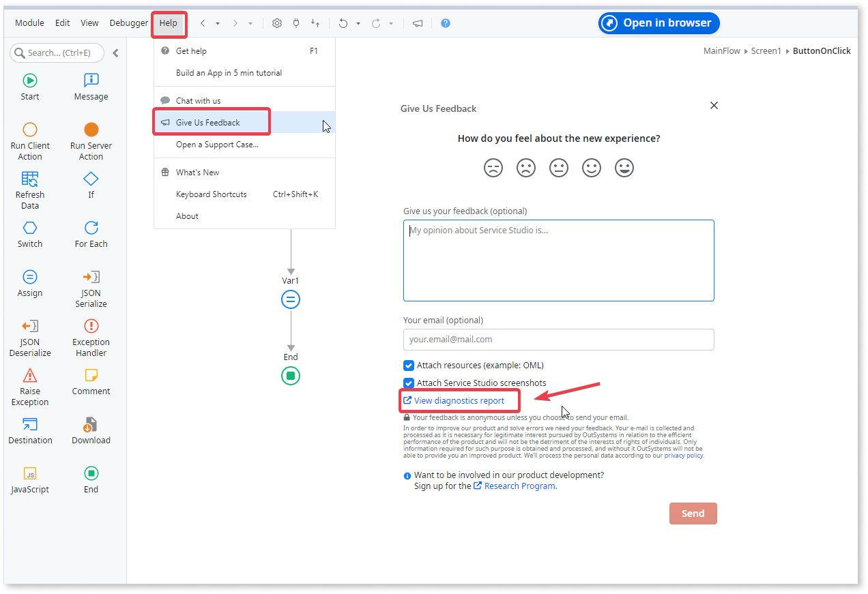Open the undo history dropdown
Image resolution: width=868 pixels, height=594 pixels.
[358, 23]
